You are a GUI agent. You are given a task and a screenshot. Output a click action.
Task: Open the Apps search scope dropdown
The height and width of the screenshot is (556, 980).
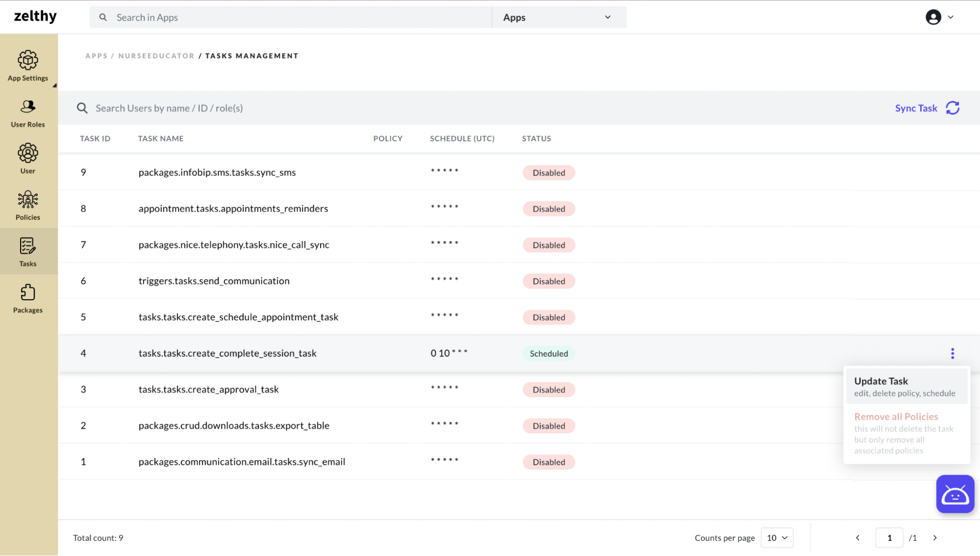(559, 17)
